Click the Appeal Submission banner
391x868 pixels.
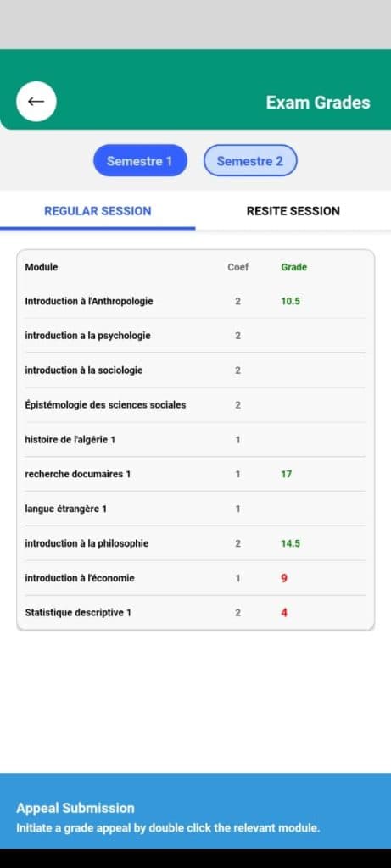pyautogui.click(x=195, y=811)
